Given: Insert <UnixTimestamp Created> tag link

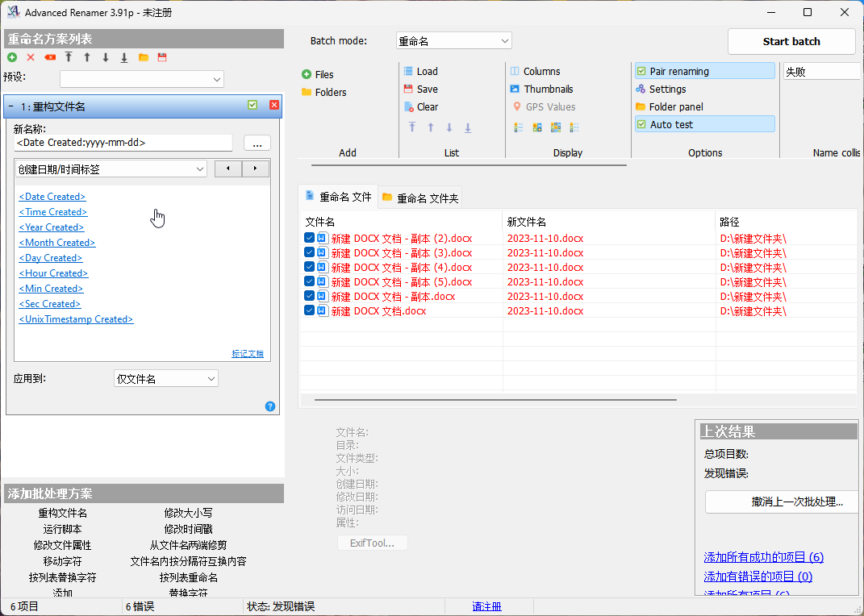Looking at the screenshot, I should (76, 319).
